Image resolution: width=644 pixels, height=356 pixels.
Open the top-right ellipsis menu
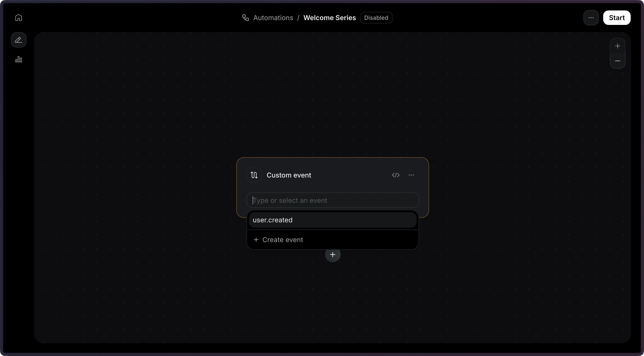591,18
